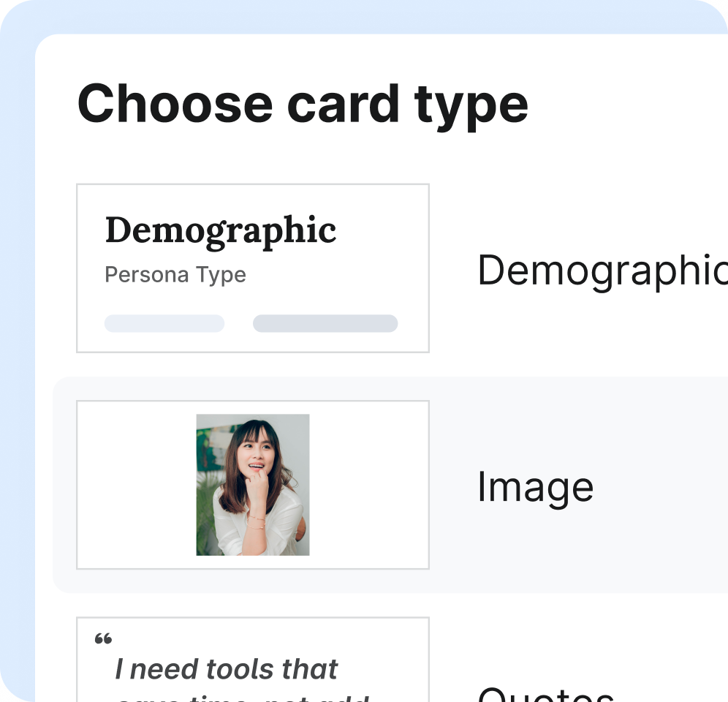Click the left placeholder bar on Demographic card

coord(164,322)
